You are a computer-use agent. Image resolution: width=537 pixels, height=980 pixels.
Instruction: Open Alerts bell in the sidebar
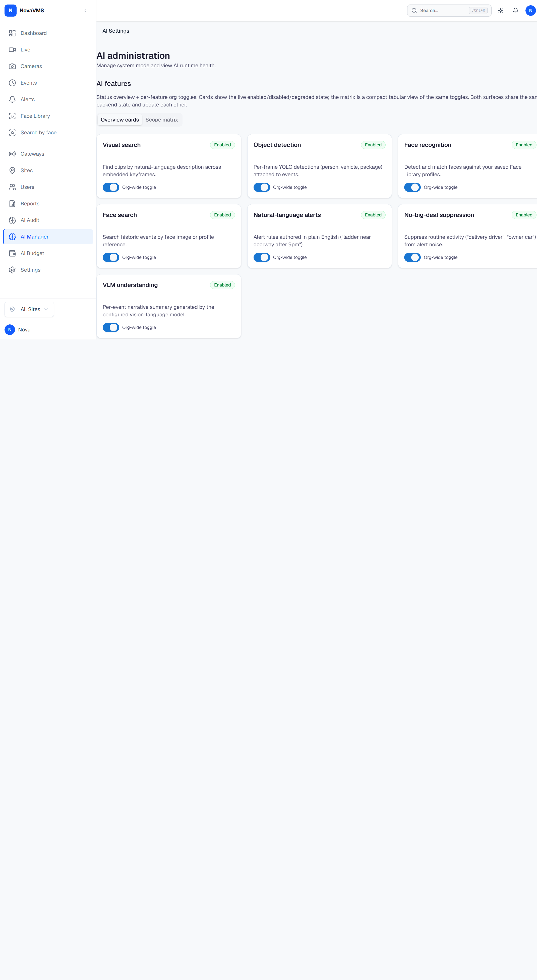[48, 99]
